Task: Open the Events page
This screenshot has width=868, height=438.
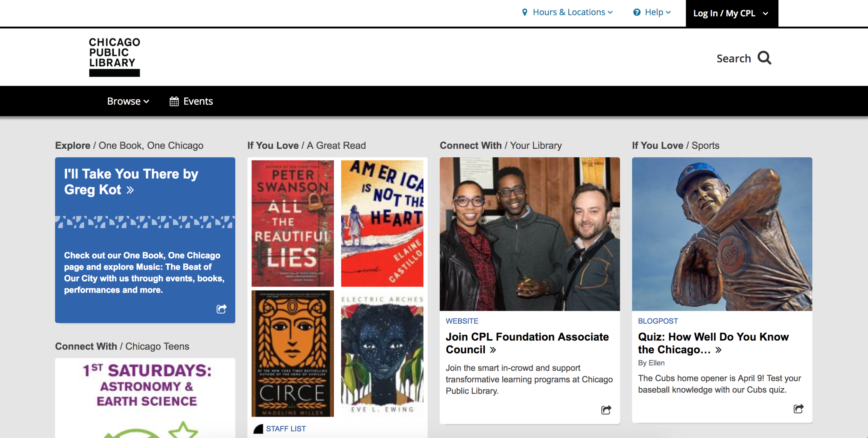Action: click(191, 101)
